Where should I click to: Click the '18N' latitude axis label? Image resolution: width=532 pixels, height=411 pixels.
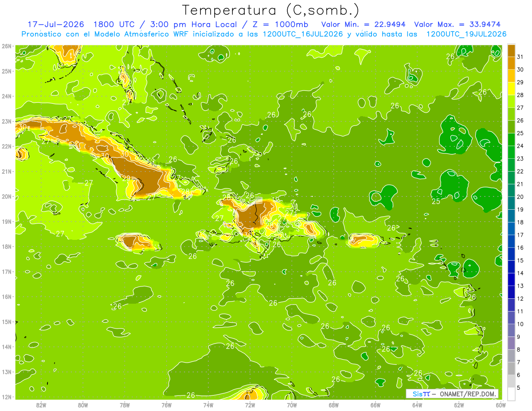click(x=6, y=247)
